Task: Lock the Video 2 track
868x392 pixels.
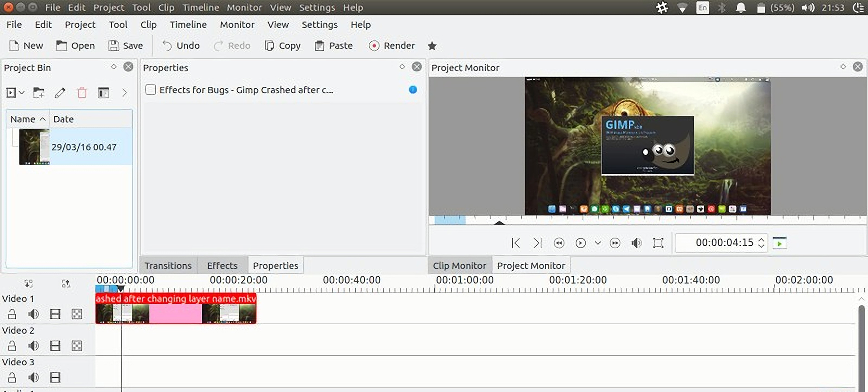Action: (12, 346)
